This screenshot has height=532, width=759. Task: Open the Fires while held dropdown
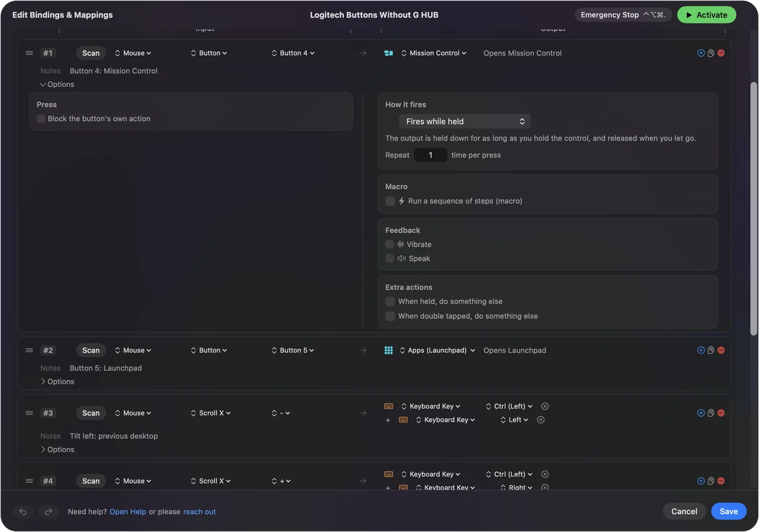(x=465, y=121)
